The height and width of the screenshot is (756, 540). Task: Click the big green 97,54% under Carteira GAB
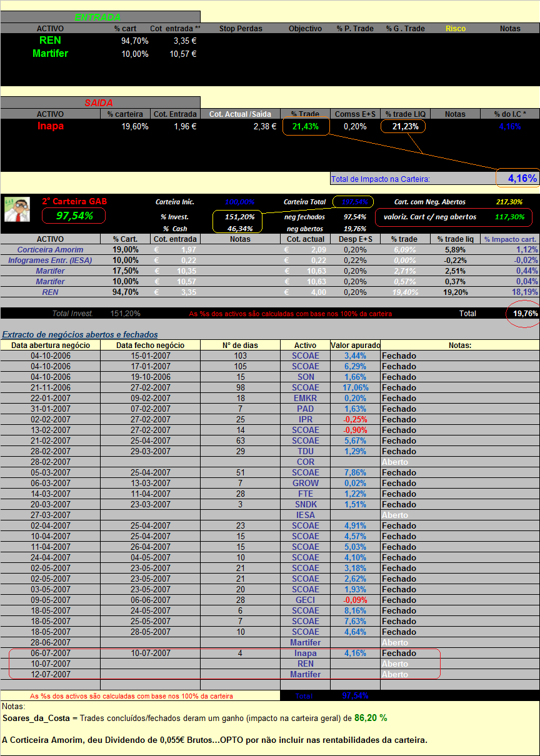(74, 216)
